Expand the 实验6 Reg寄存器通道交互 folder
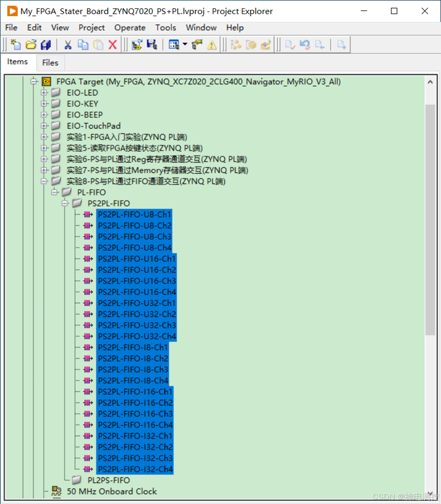This screenshot has width=441, height=504. (x=44, y=159)
